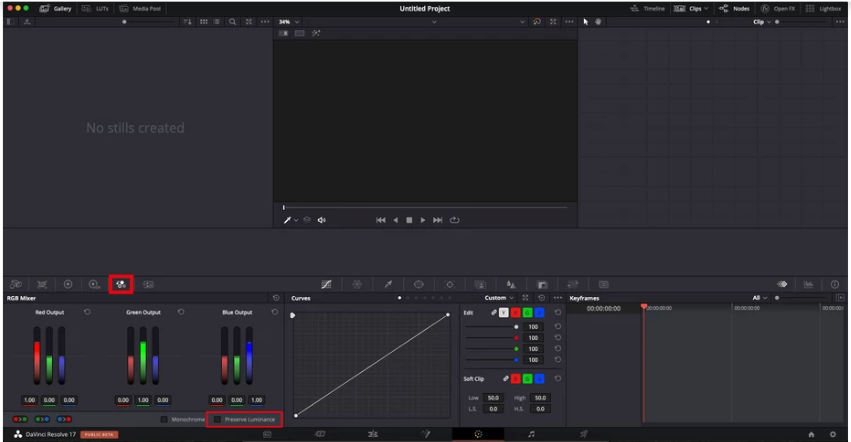Adjust the red bar in Red Output

pos(37,356)
